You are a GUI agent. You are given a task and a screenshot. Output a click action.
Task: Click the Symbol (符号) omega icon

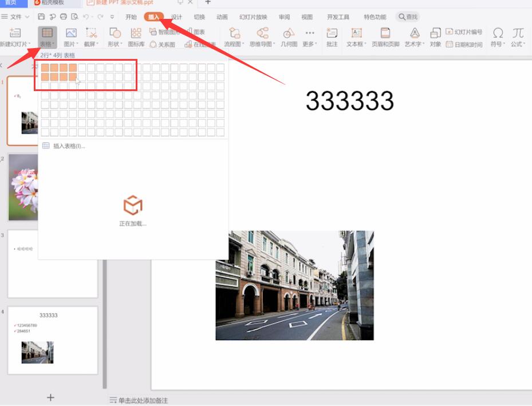pos(498,33)
